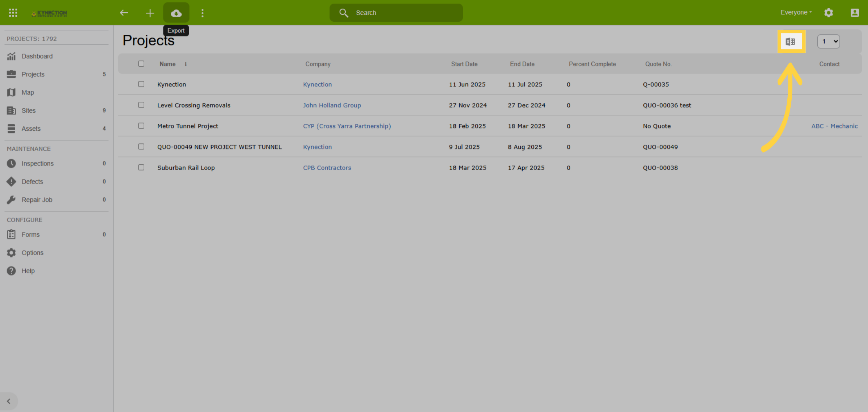Viewport: 868px width, 412px height.
Task: Check the Suburban Rail Loop checkbox
Action: point(141,167)
